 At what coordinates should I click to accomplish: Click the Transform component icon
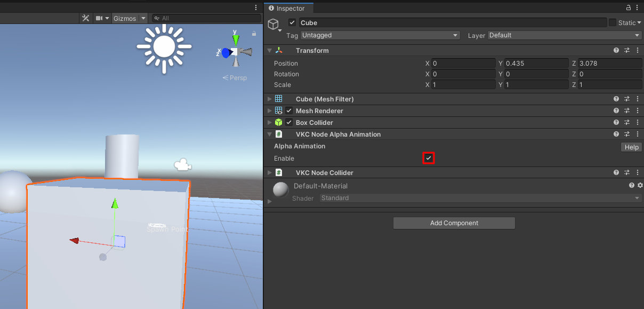pyautogui.click(x=279, y=50)
